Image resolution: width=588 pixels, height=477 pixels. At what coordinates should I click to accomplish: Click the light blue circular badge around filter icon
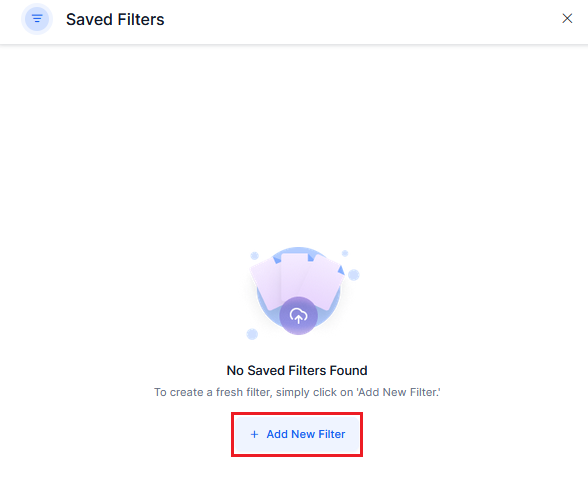37,18
